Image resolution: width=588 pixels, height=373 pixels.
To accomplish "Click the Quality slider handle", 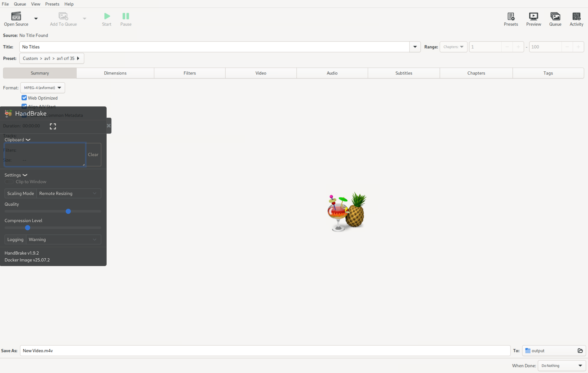I will click(68, 211).
